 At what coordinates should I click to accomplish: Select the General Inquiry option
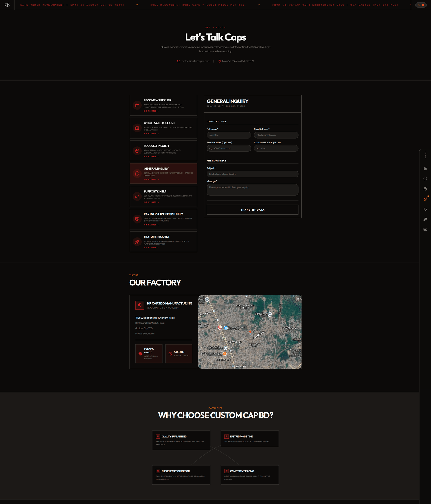[x=163, y=174]
